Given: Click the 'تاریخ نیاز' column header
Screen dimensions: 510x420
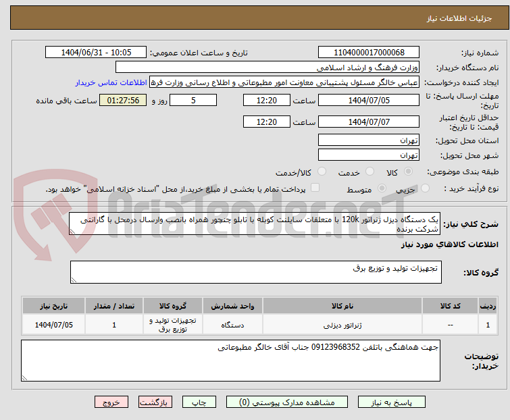Looking at the screenshot, I should point(53,306).
